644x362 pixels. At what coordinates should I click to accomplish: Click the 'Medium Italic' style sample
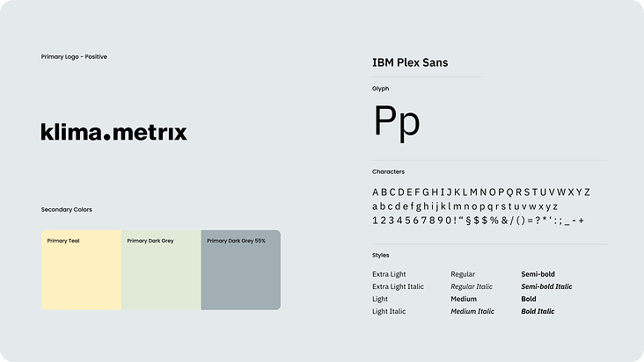point(472,311)
